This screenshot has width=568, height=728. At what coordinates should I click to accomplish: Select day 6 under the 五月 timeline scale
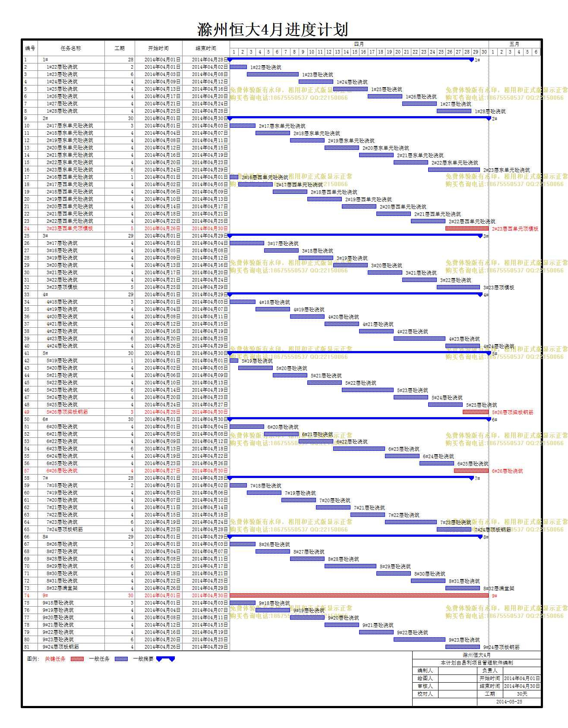point(536,52)
